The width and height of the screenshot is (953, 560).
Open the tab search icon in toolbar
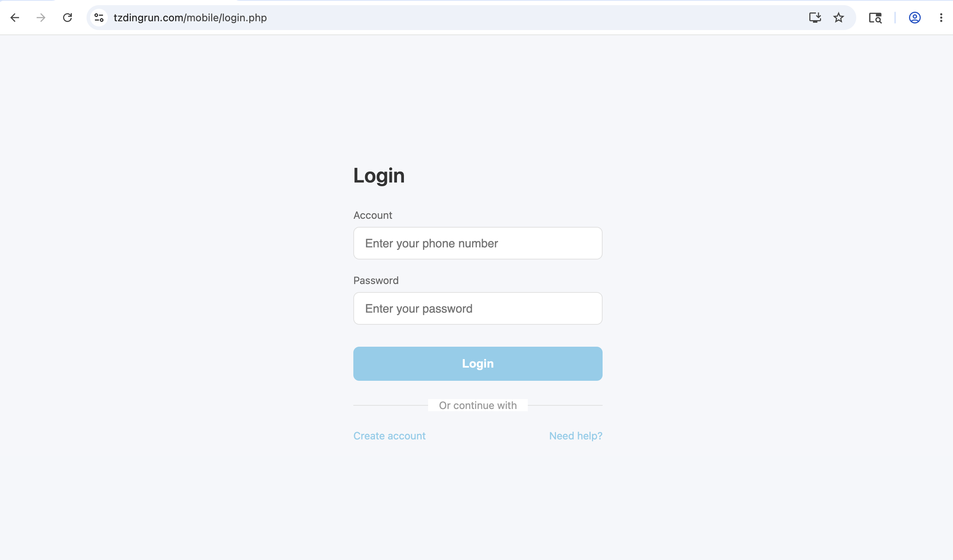click(x=875, y=18)
